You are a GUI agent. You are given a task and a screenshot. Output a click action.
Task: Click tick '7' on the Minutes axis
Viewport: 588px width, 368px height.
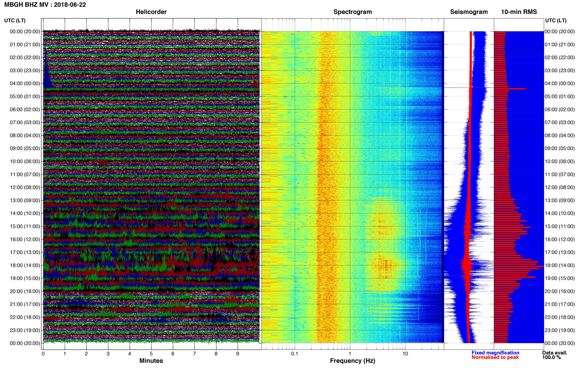click(195, 354)
